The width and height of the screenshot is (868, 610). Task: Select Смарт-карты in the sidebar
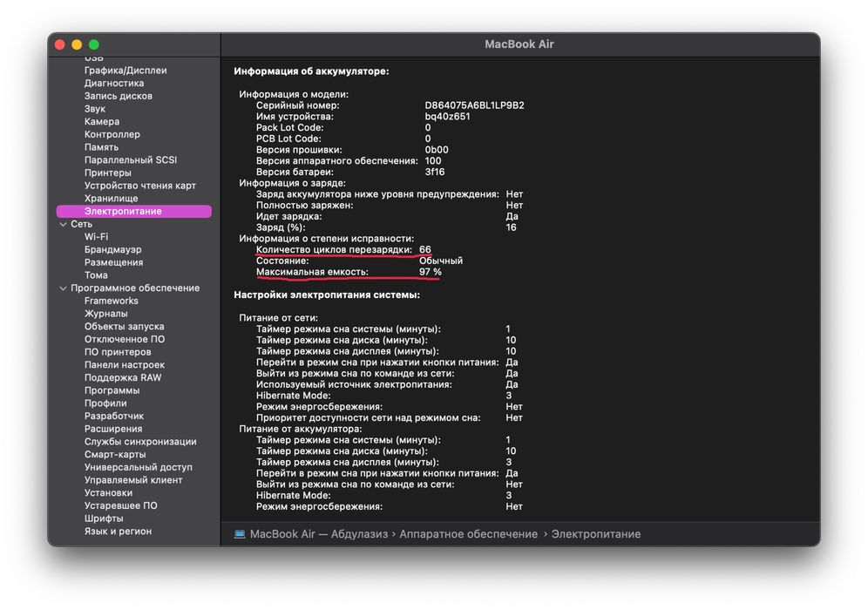[115, 454]
